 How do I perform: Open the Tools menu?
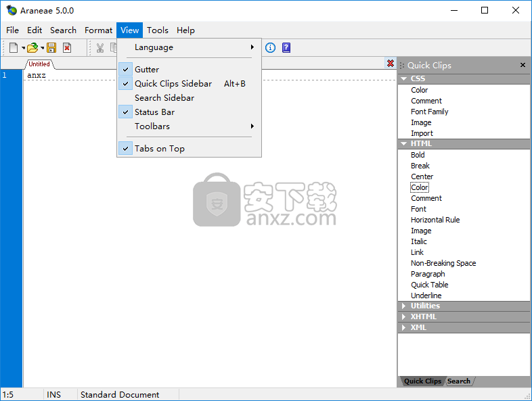coord(158,30)
